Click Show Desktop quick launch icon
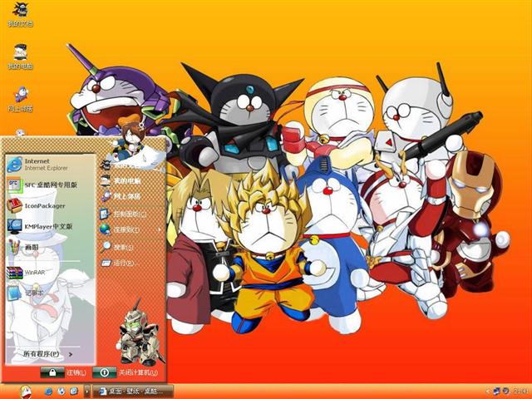 74,392
